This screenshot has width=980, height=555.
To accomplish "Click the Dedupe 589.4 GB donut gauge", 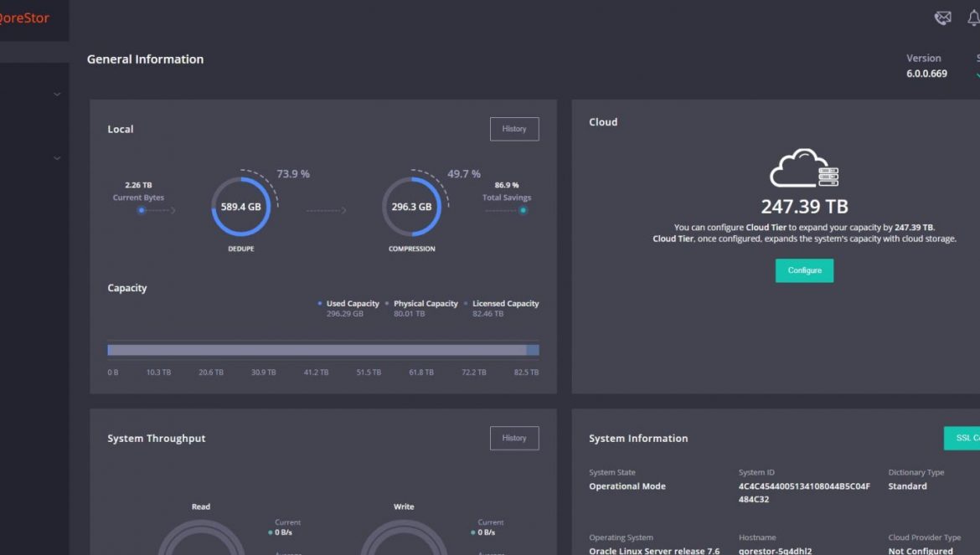I will pyautogui.click(x=241, y=207).
